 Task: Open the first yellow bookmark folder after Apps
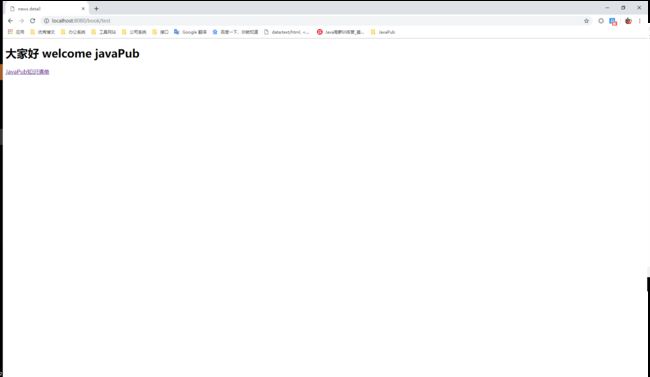(x=42, y=32)
